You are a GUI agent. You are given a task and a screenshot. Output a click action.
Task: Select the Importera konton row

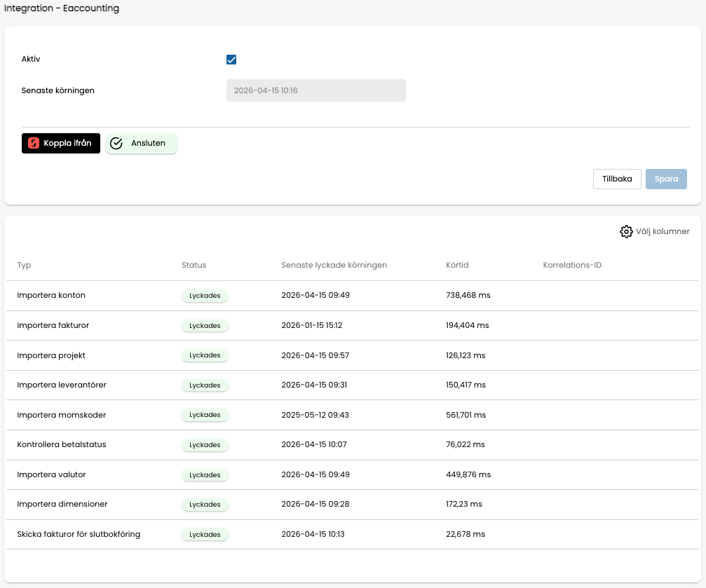pos(352,295)
